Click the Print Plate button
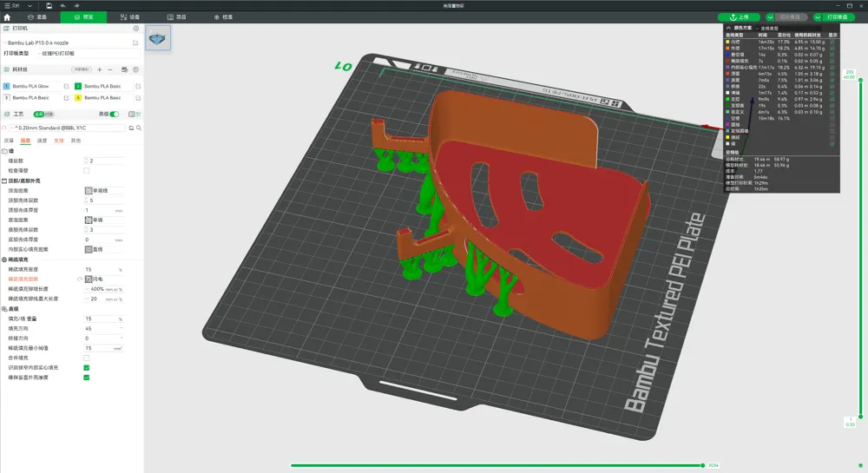Image resolution: width=868 pixels, height=473 pixels. tap(837, 17)
